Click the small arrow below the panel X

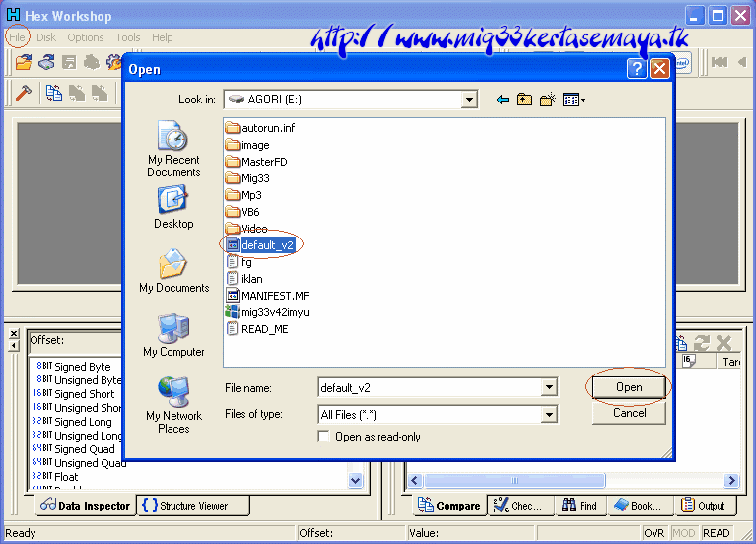pyautogui.click(x=14, y=346)
